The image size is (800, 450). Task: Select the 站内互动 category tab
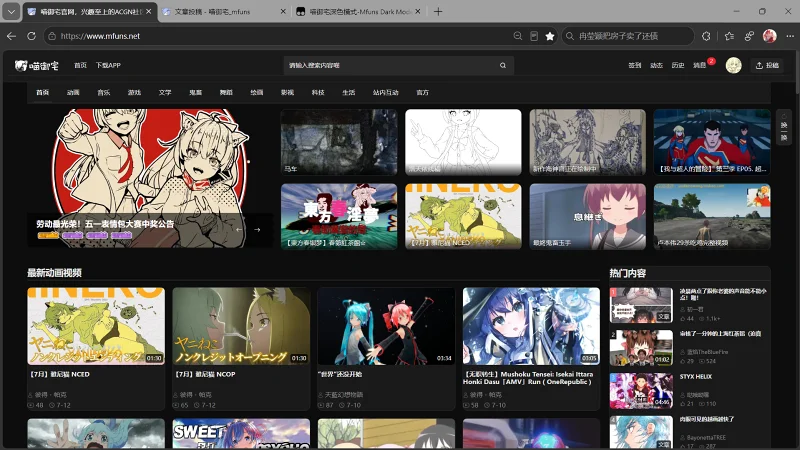385,92
